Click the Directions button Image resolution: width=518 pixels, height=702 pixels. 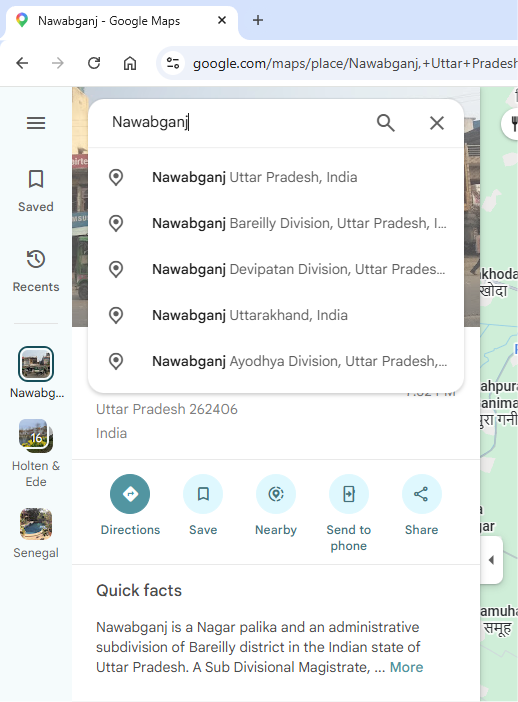click(130, 505)
